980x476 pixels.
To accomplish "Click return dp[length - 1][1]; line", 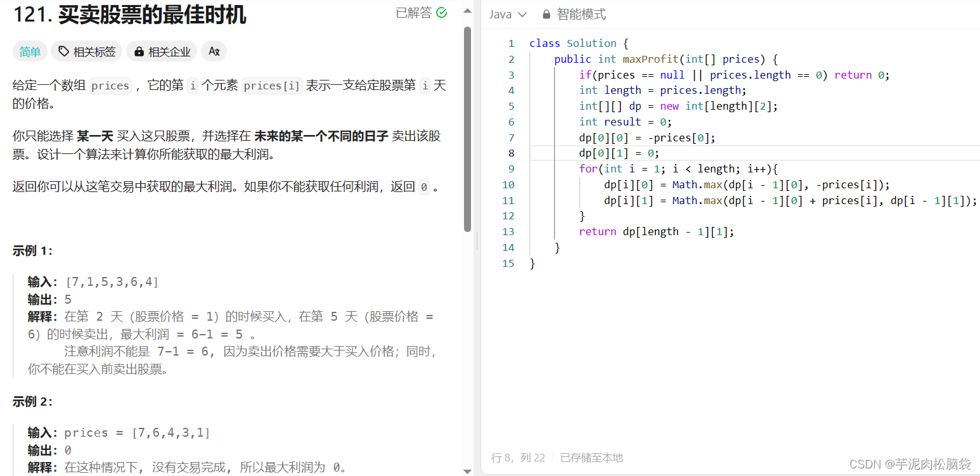I will 657,231.
